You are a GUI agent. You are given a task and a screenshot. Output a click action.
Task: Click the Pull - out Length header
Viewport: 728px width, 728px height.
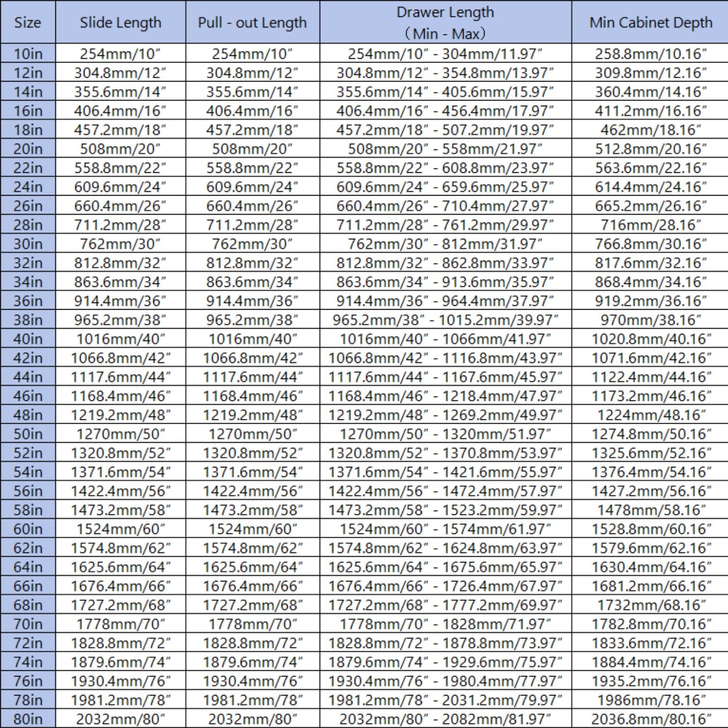(252, 22)
